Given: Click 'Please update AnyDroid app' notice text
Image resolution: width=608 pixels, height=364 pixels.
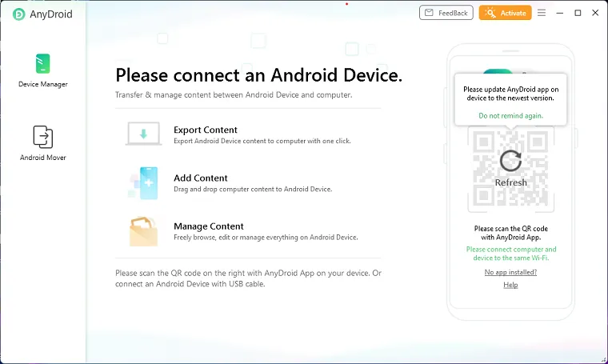Looking at the screenshot, I should click(x=510, y=94).
